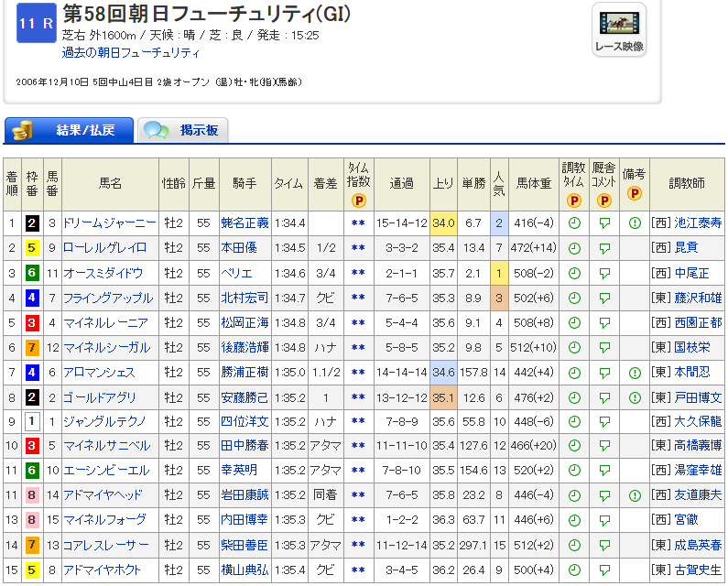Click the time index stars for ドリームジャーニー
Screen dimensions: 728x586
pos(358,223)
